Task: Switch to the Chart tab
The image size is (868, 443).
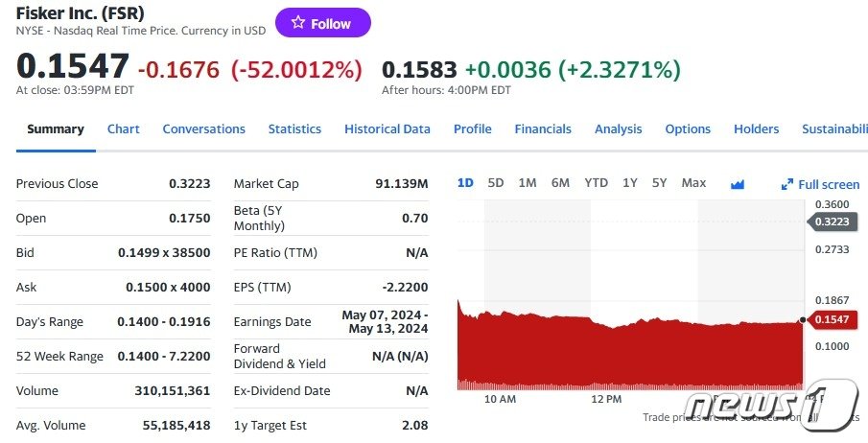Action: coord(124,129)
